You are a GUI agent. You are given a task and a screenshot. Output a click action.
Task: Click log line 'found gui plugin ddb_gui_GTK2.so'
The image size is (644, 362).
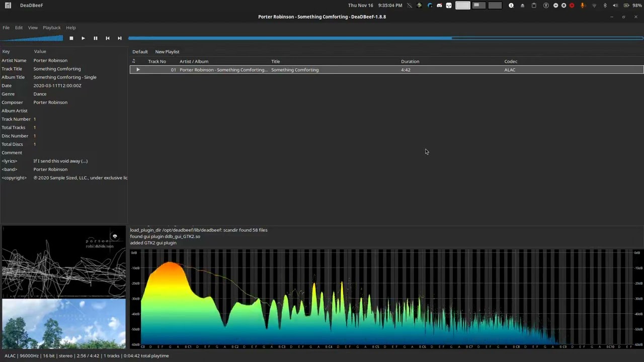click(x=165, y=236)
